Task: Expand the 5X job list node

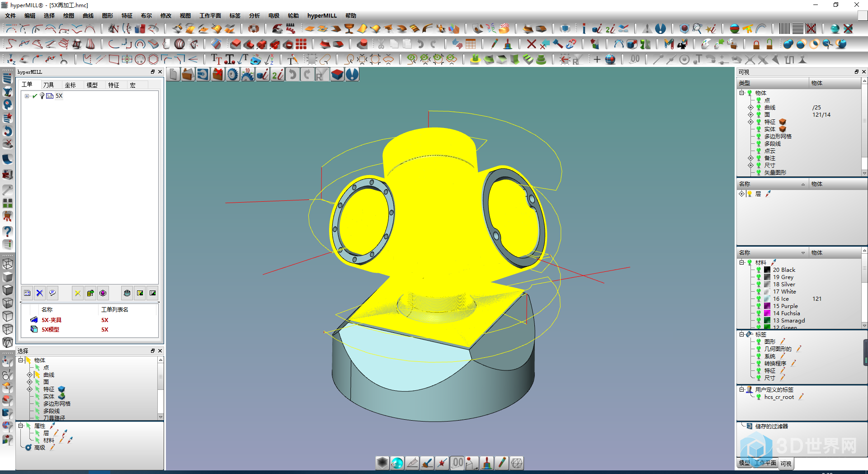Action: click(27, 96)
